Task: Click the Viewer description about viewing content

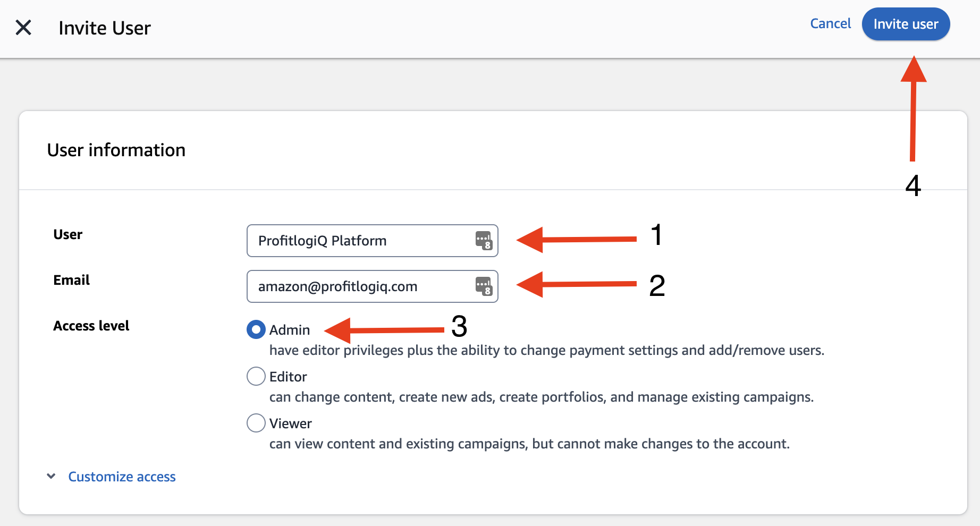Action: coord(529,444)
